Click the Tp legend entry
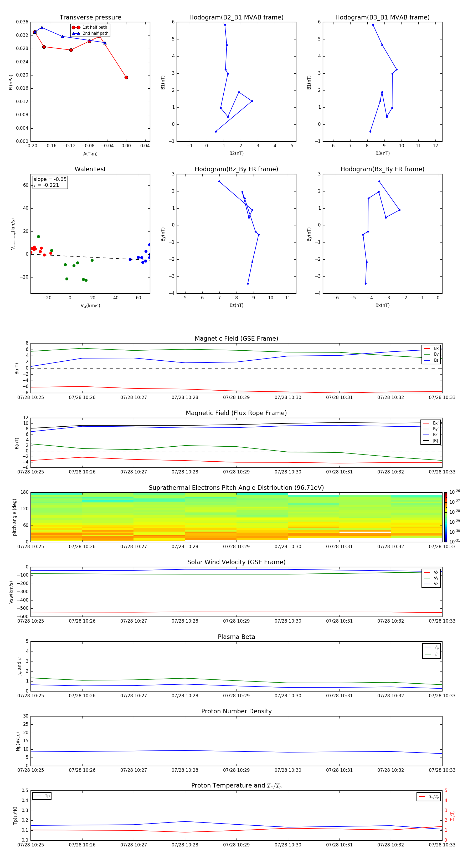Screen dimensions: 473x868 (42, 796)
